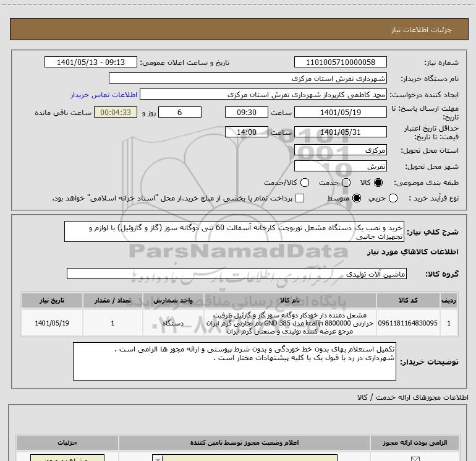Click page title جزئیات اطلاعات نیاز
Screen dimensions: 476x461
click(x=422, y=30)
